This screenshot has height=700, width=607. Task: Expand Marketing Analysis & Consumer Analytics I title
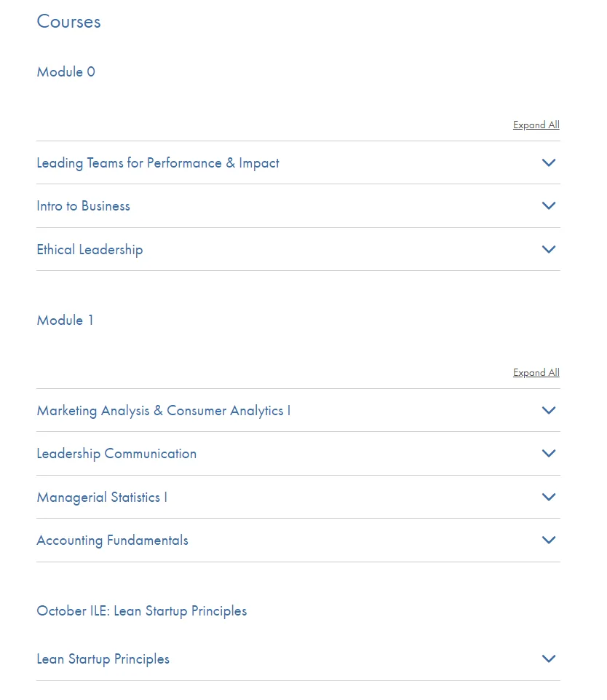[163, 411]
